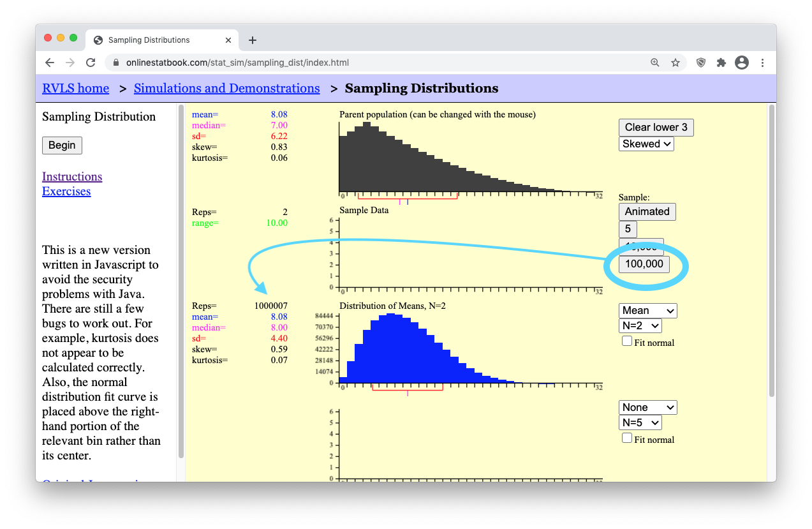Viewport: 812px width, 529px height.
Task: Open the Skewed distribution dropdown
Action: coord(646,144)
